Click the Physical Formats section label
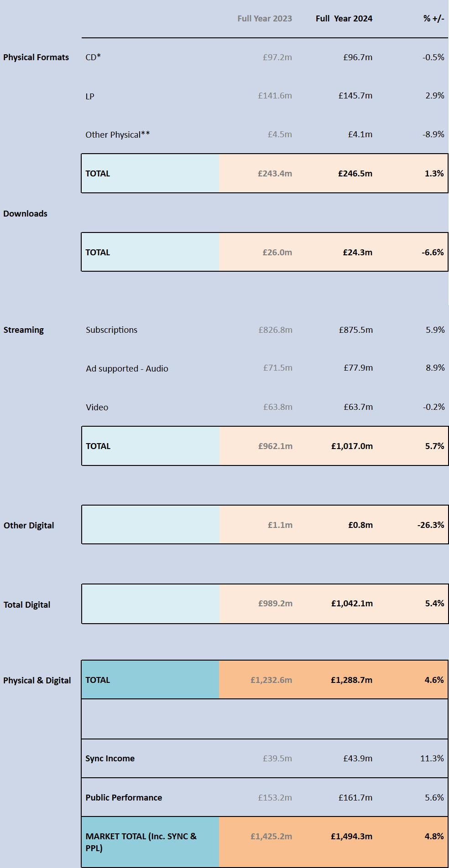 coord(36,57)
